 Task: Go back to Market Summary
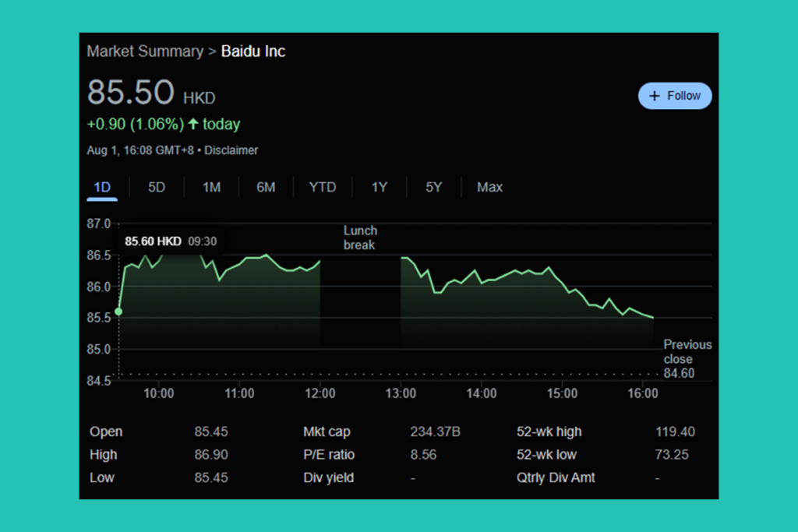click(145, 51)
